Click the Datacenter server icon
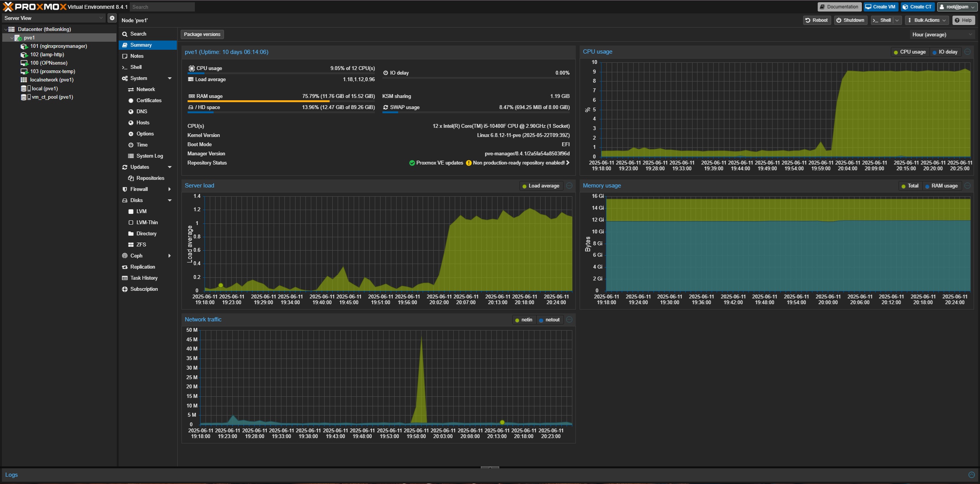Screen dimensions: 980x484 coord(11,29)
